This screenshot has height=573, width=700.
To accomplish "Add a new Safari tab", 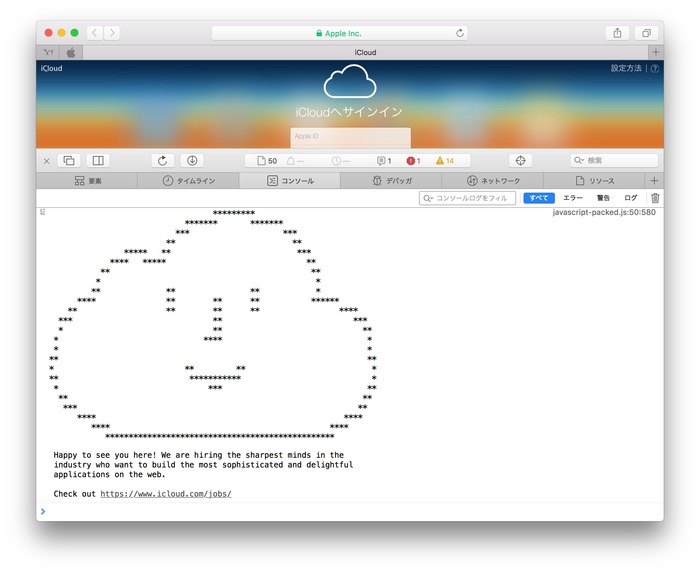I will tap(655, 52).
